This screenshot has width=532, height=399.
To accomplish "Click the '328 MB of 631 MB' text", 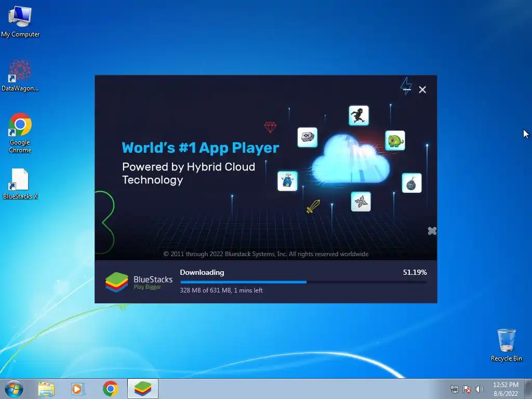I will click(x=206, y=290).
